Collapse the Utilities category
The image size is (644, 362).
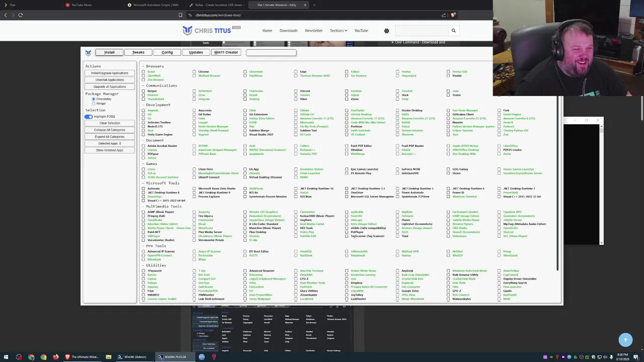pyautogui.click(x=154, y=265)
